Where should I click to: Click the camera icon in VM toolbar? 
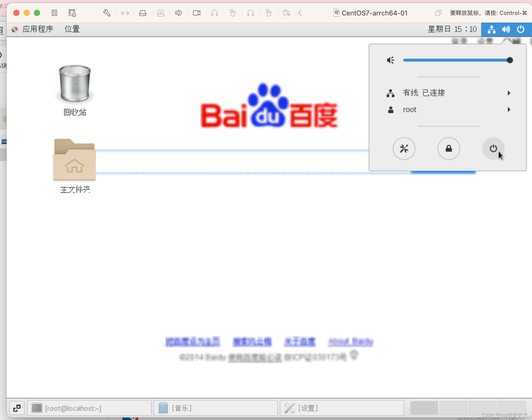tap(197, 13)
